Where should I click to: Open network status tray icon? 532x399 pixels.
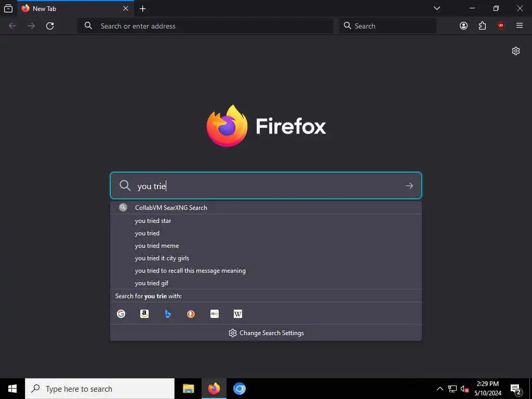click(x=453, y=389)
